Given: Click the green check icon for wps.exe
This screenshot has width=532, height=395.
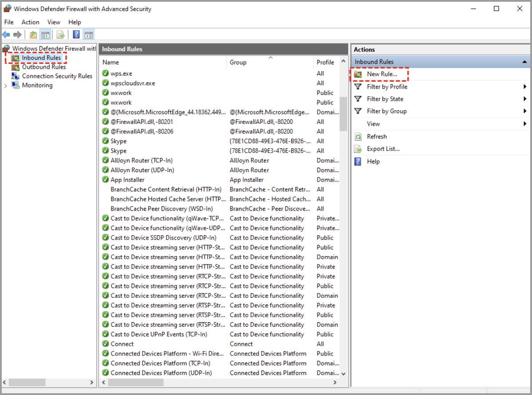Looking at the screenshot, I should [106, 73].
